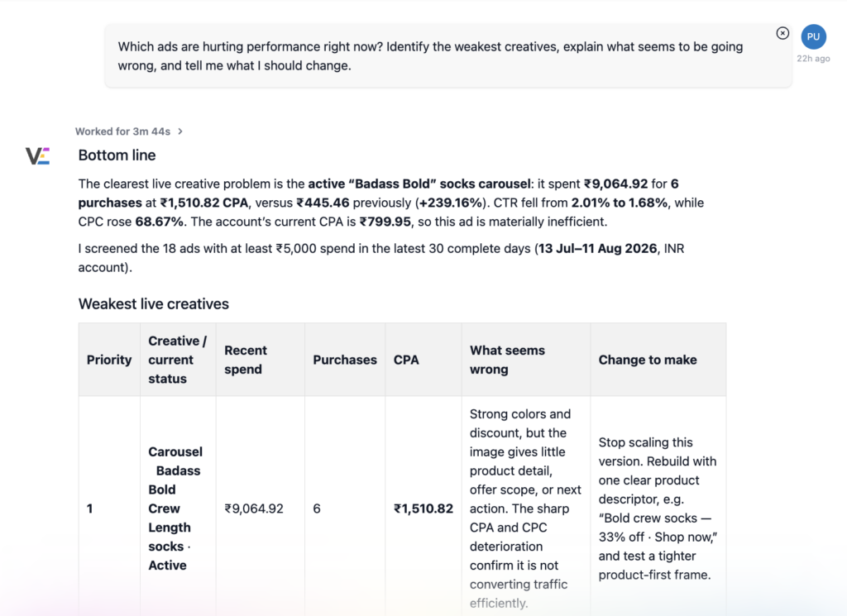Select the user prompt message bubble

tap(448, 55)
